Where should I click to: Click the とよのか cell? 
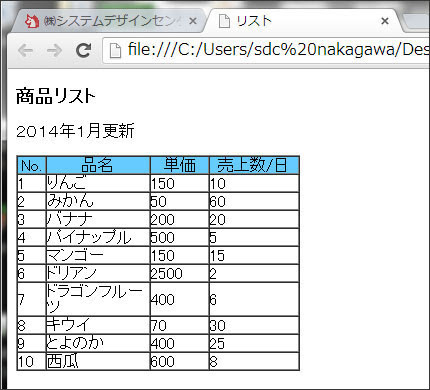(98, 343)
